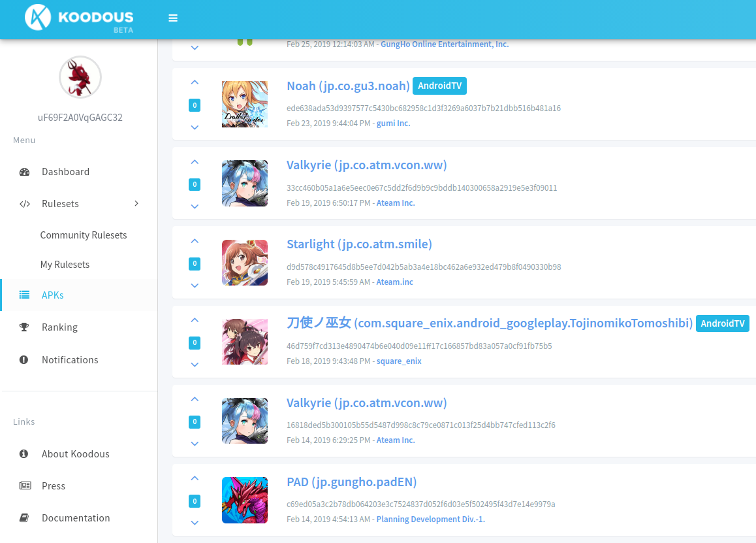The image size is (756, 543).
Task: Click the Press newspaper icon
Action: point(25,485)
